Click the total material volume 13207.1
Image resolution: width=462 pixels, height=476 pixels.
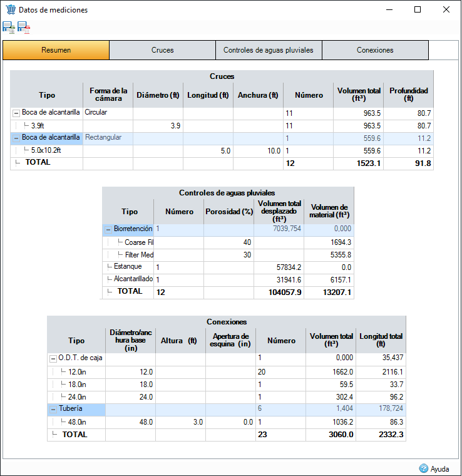coord(329,292)
